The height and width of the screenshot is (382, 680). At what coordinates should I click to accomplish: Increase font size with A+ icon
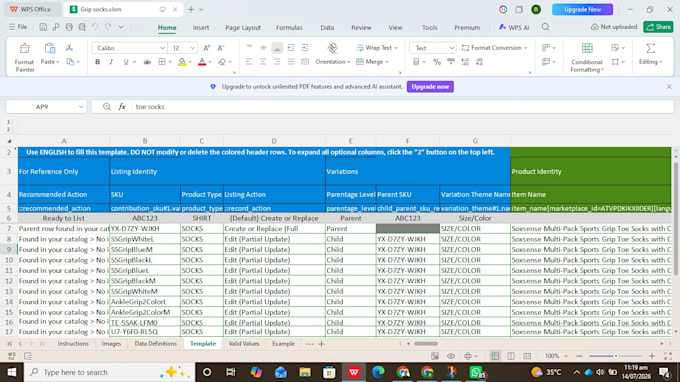pos(207,48)
